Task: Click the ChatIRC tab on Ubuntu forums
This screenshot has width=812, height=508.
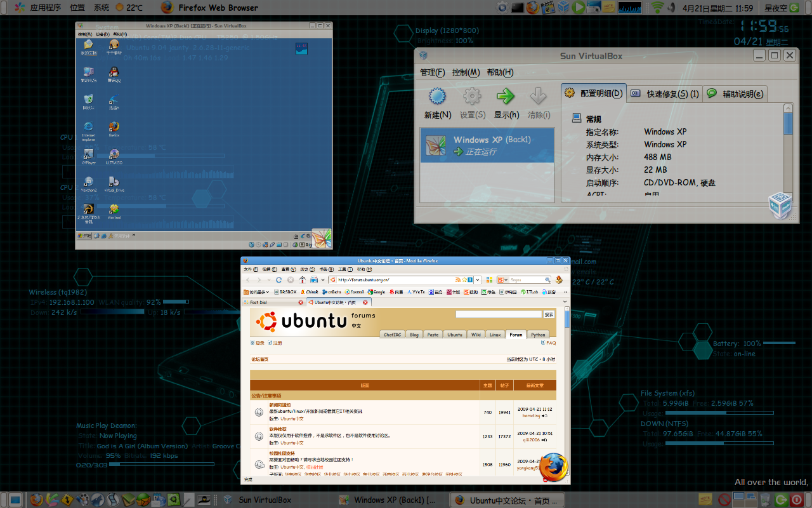Action: click(x=391, y=335)
